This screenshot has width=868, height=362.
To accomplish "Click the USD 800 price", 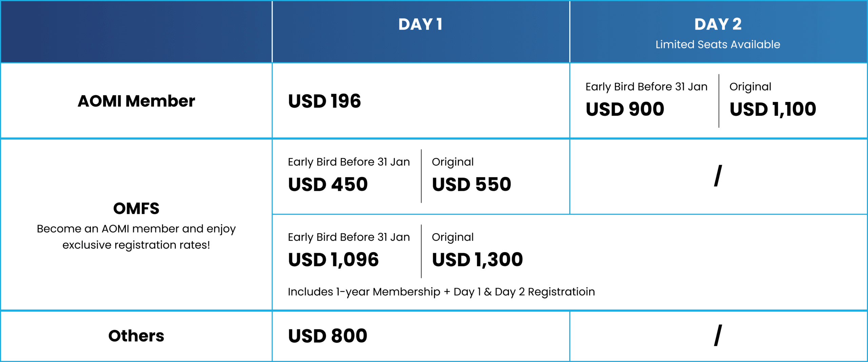I will pos(328,336).
